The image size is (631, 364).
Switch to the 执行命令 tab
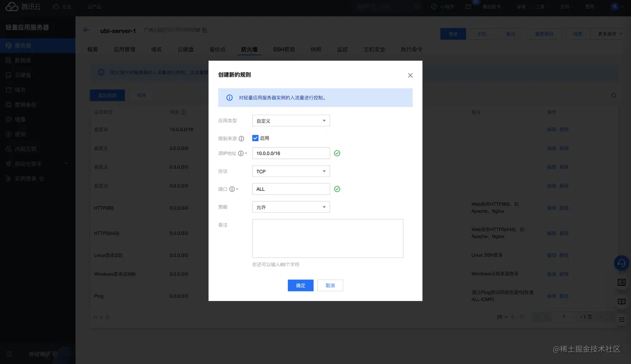(x=411, y=50)
